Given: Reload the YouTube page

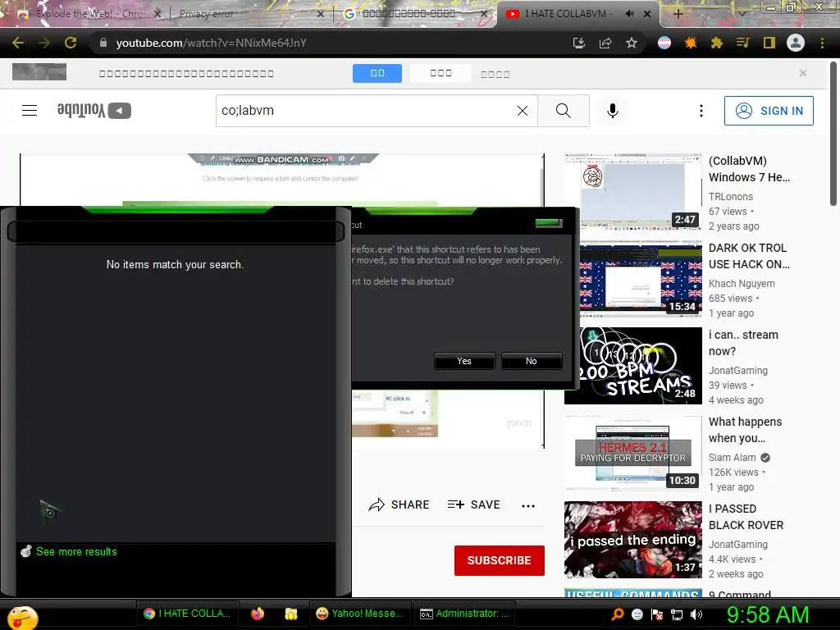Looking at the screenshot, I should click(x=71, y=43).
